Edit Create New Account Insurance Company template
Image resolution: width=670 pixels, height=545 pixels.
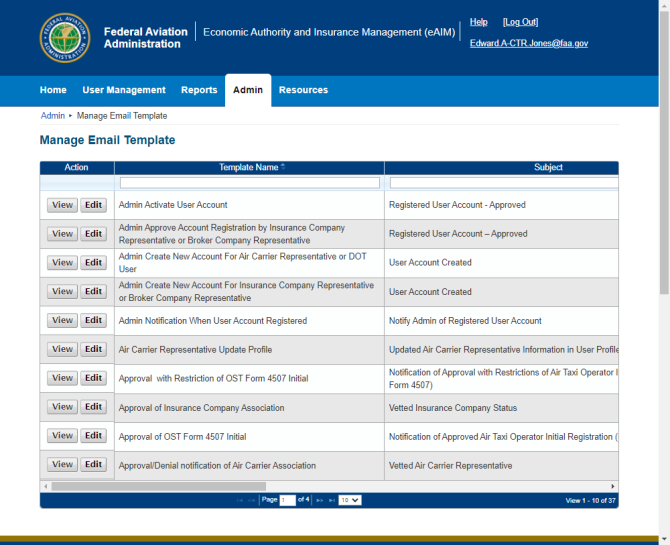[x=94, y=292]
